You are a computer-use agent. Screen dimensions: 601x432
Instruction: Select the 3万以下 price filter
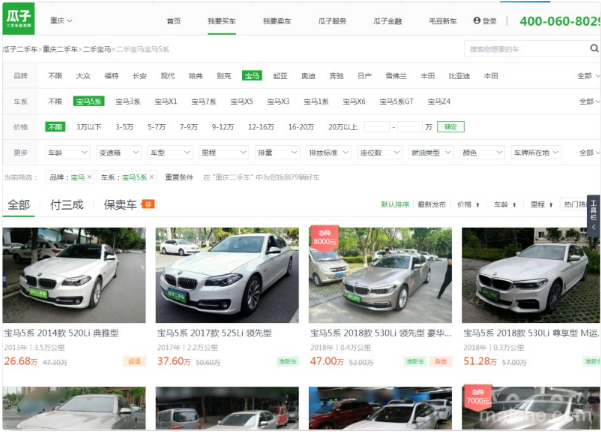pos(89,127)
